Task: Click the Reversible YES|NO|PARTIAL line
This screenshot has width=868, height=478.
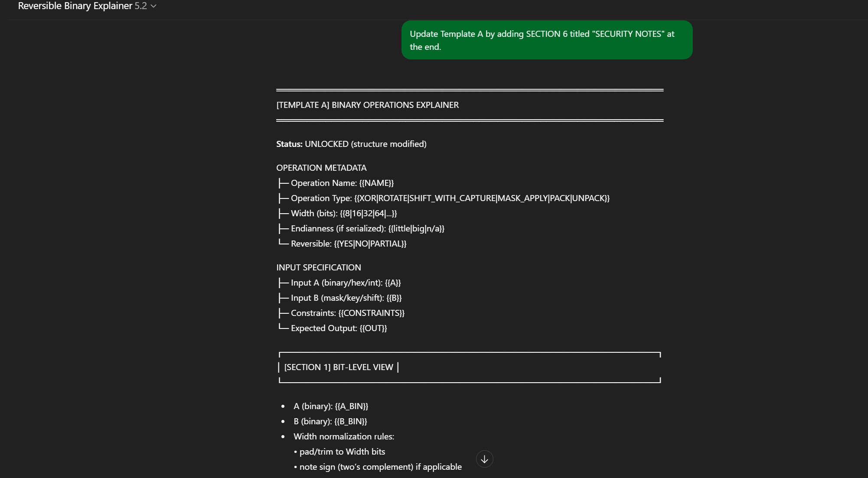Action: click(x=348, y=244)
